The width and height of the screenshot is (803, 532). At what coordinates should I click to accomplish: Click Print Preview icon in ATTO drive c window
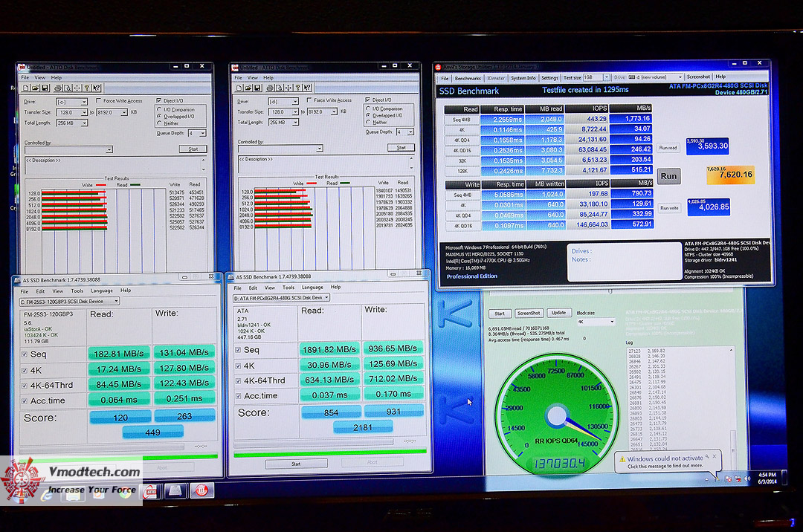pos(67,88)
